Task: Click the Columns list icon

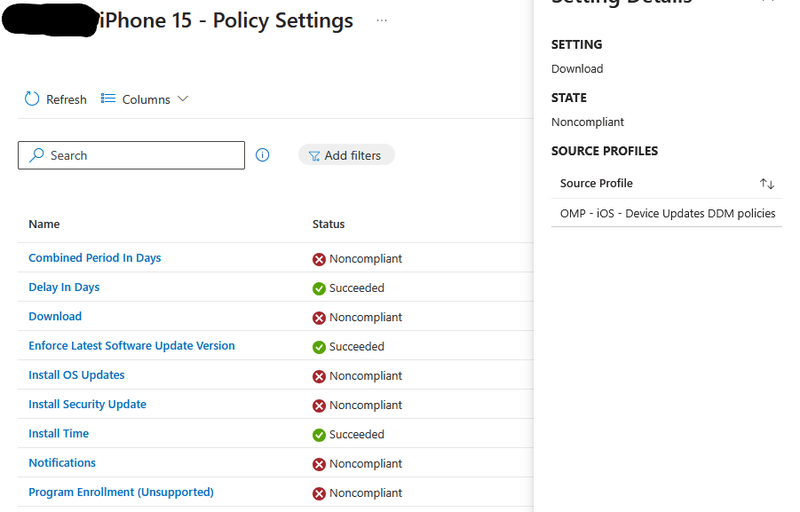Action: coord(108,99)
